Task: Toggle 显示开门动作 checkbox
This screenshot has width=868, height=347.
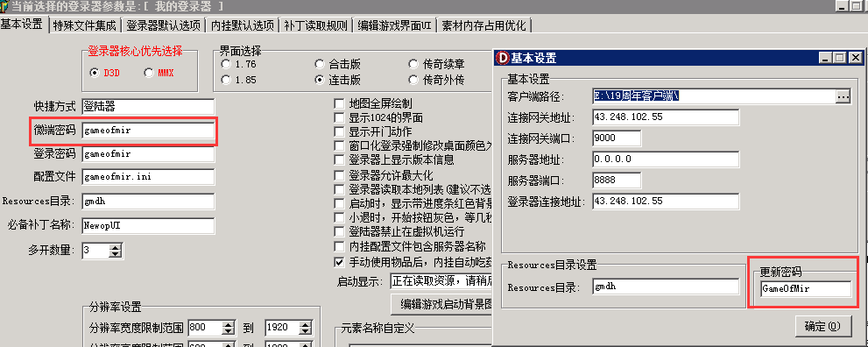Action: [x=339, y=131]
